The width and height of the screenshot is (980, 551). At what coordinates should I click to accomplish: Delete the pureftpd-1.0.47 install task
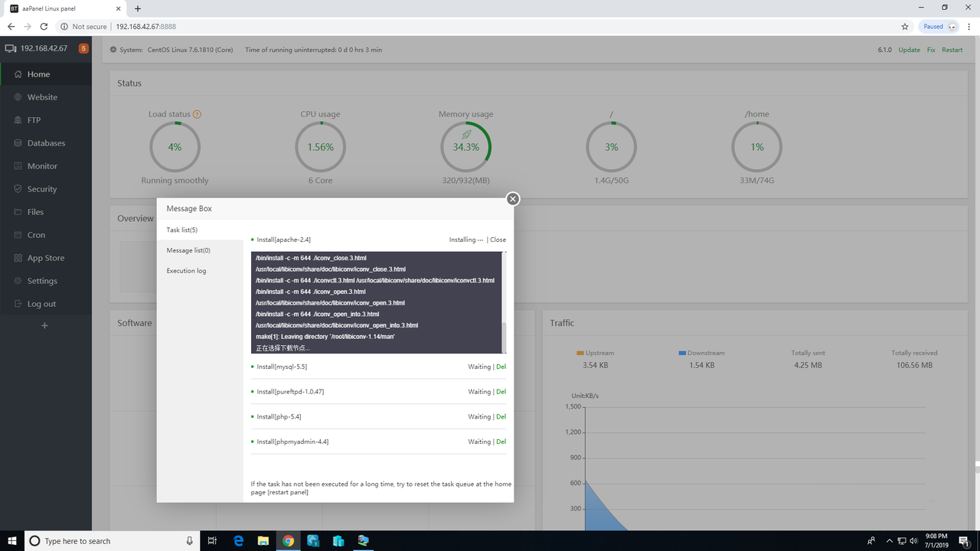coord(501,392)
